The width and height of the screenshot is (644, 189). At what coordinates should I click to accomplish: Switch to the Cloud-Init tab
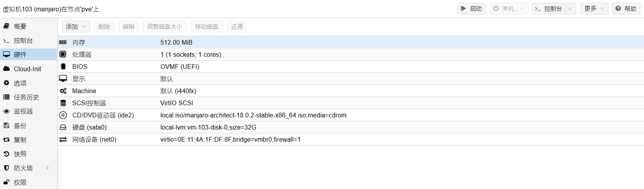tap(27, 69)
